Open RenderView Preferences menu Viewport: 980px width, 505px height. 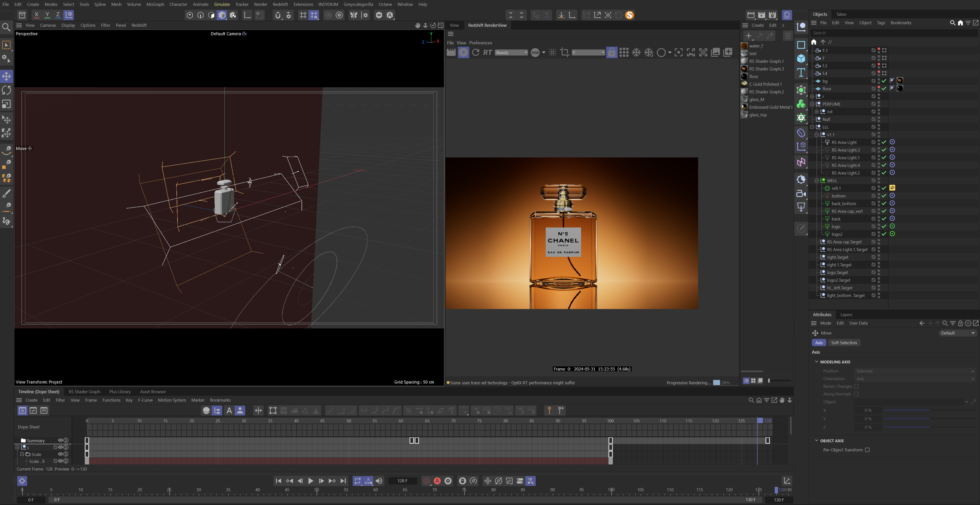[x=481, y=43]
